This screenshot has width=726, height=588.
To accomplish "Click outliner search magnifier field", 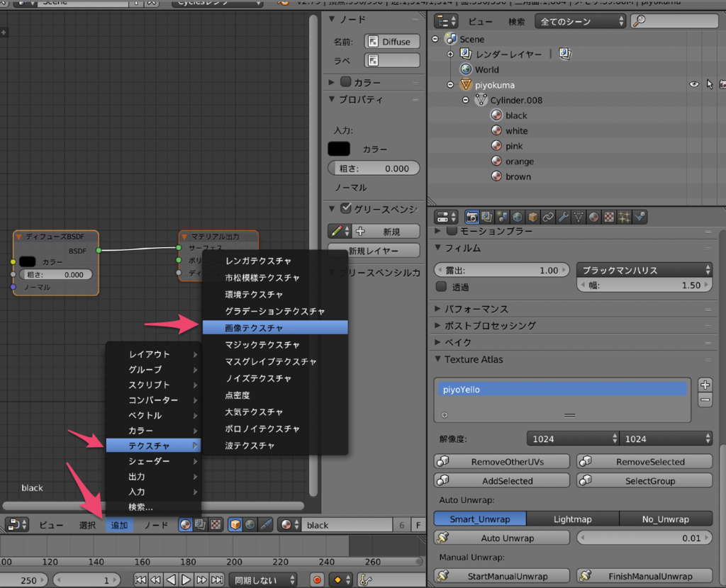I will 674,21.
